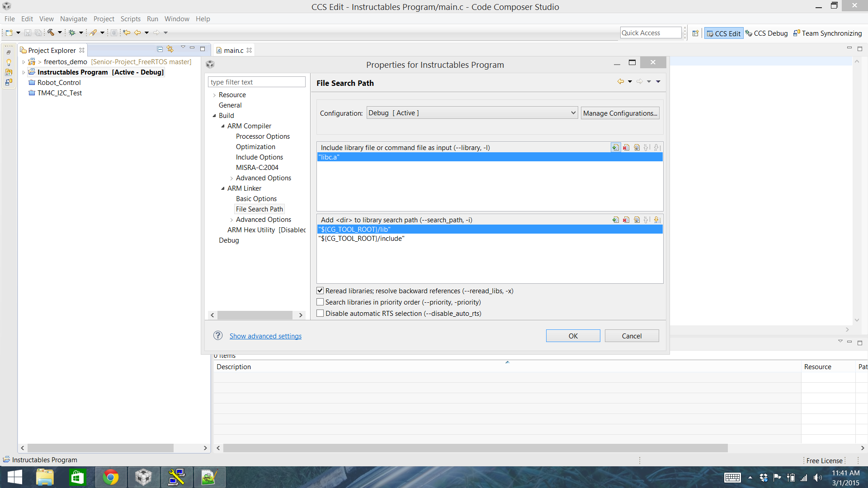Delete the selected search path directory
Image resolution: width=868 pixels, height=488 pixels.
coord(626,220)
